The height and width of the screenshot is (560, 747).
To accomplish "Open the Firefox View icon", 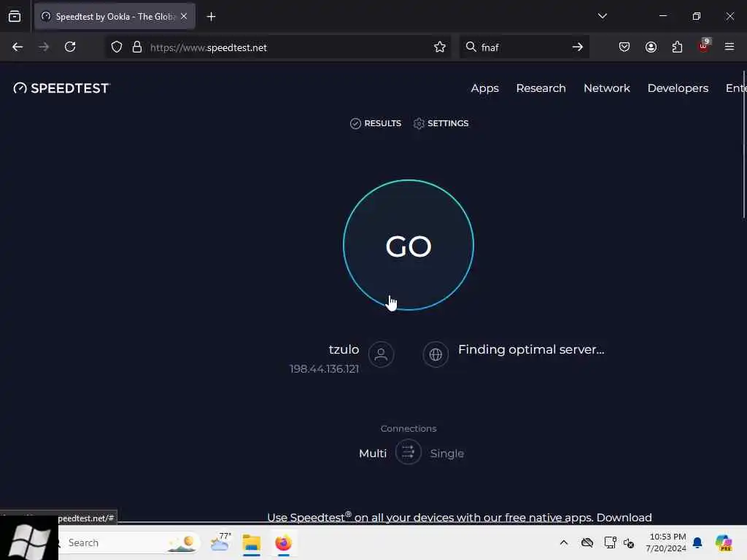I will click(15, 17).
